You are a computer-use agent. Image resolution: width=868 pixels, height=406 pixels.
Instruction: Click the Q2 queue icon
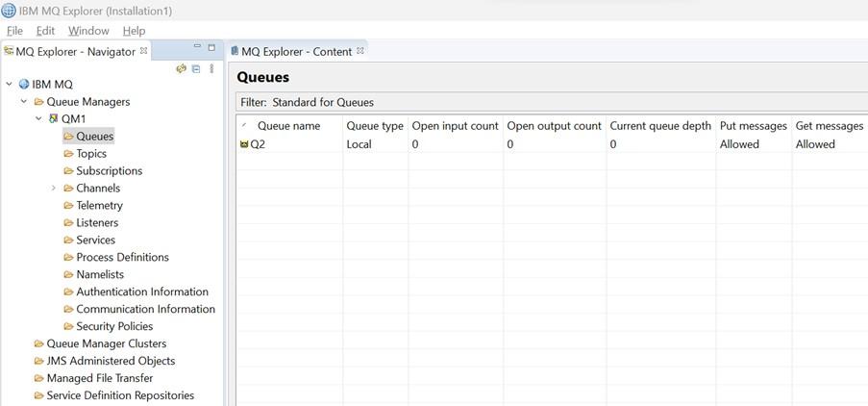pyautogui.click(x=244, y=144)
